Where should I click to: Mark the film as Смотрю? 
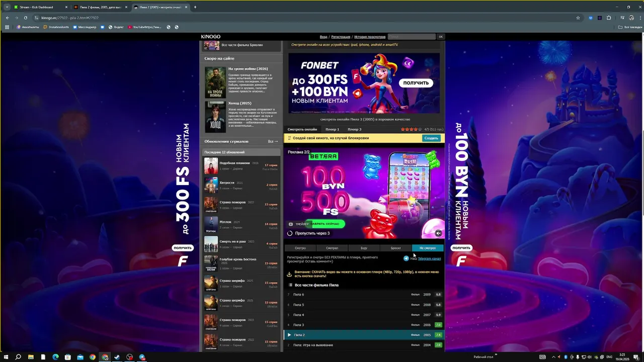[x=300, y=248]
